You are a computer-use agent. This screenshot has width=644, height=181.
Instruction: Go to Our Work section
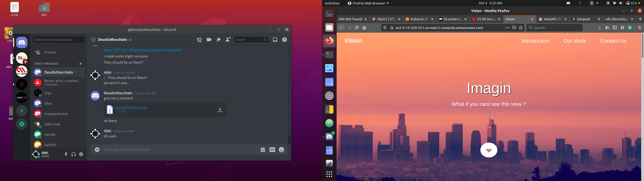pyautogui.click(x=574, y=41)
